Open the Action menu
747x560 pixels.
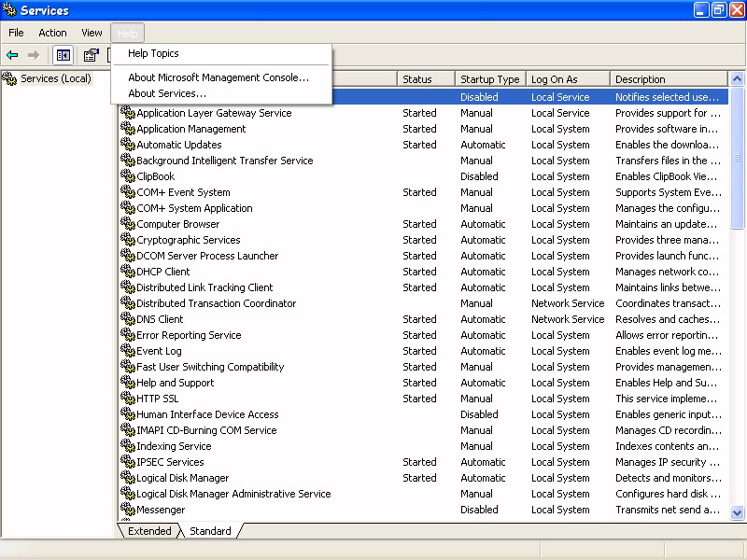[x=52, y=33]
